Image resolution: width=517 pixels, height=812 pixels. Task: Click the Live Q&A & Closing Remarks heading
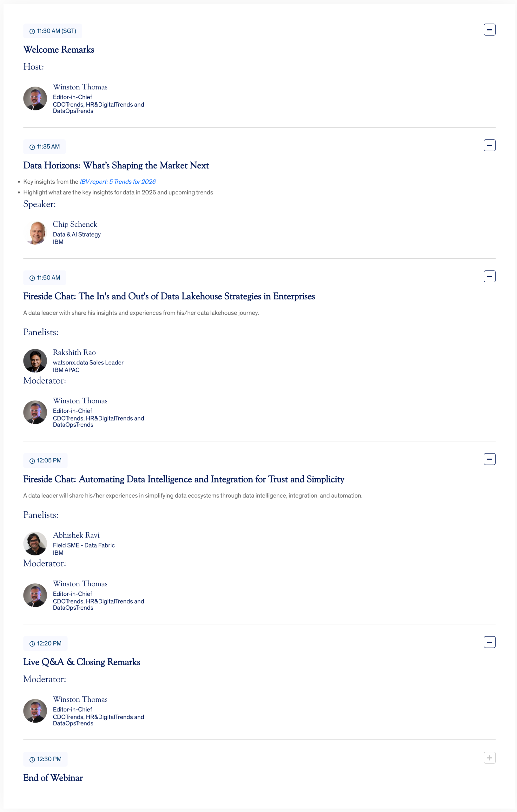(82, 662)
